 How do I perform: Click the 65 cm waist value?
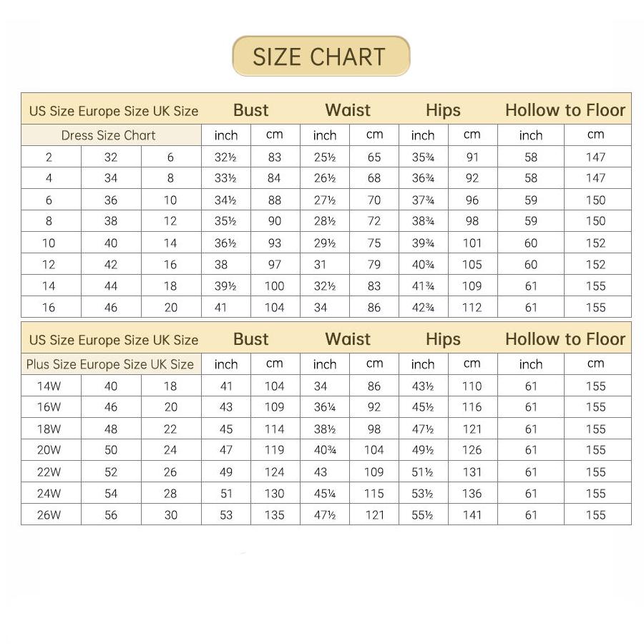point(374,157)
